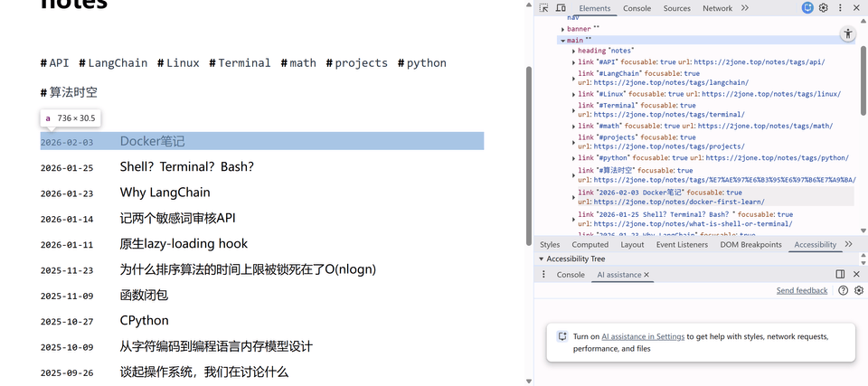Open the DevTools three-dot customize menu
The image size is (868, 386).
[840, 8]
